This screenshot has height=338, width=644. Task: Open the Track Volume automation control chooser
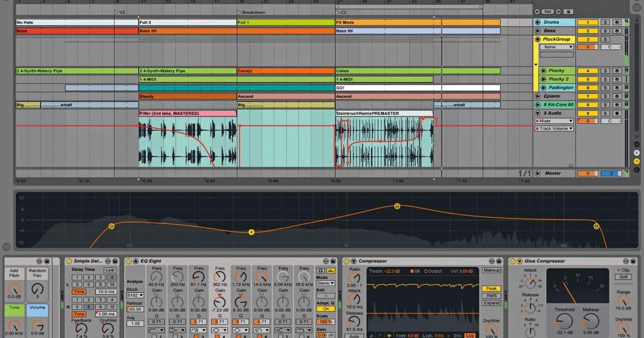click(x=554, y=128)
